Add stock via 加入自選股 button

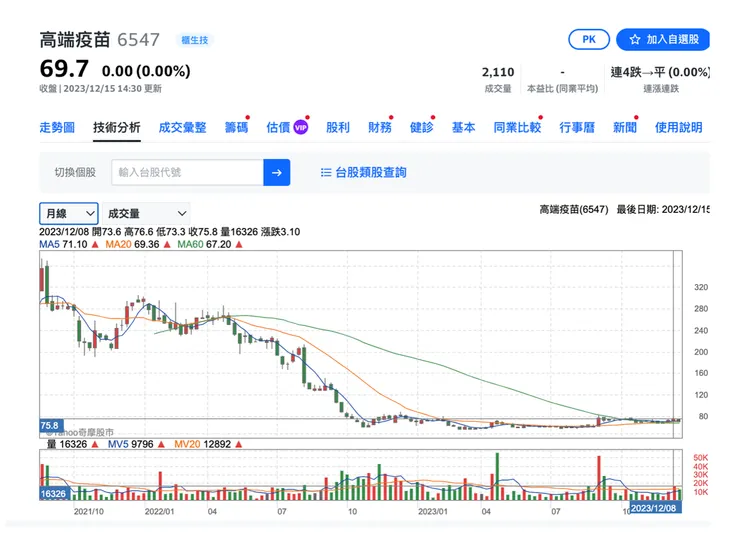click(x=663, y=39)
